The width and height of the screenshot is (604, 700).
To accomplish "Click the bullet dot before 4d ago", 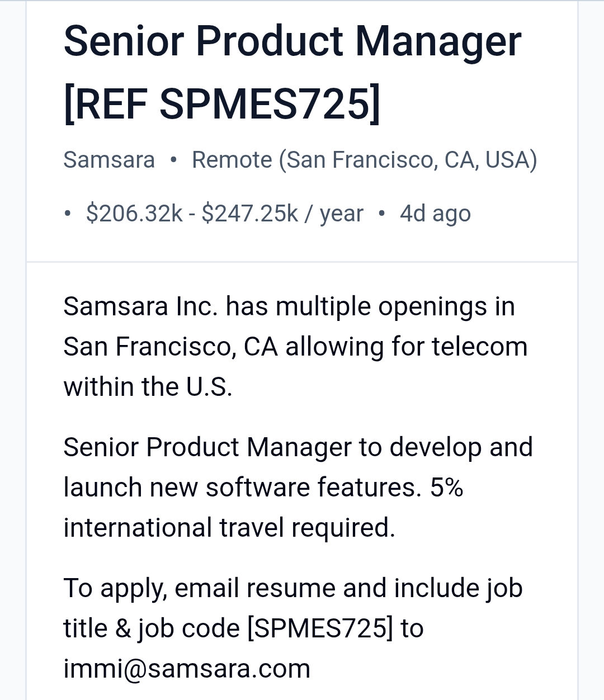I will pos(381,214).
